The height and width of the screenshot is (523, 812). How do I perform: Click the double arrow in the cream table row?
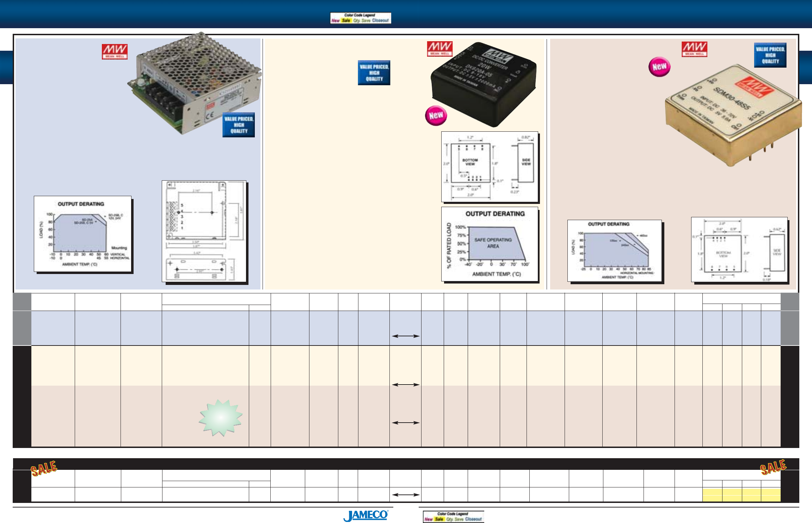pyautogui.click(x=405, y=385)
